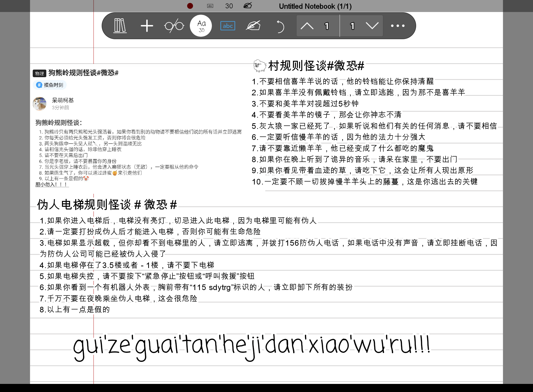Click the small abc indicator in status bar
The height and width of the screenshot is (392, 533).
point(210,6)
